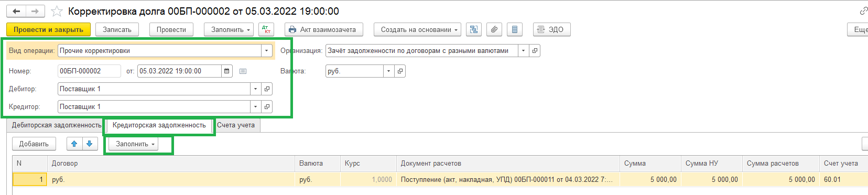Expand the Организация dropdown list
868x195 pixels.
click(523, 50)
